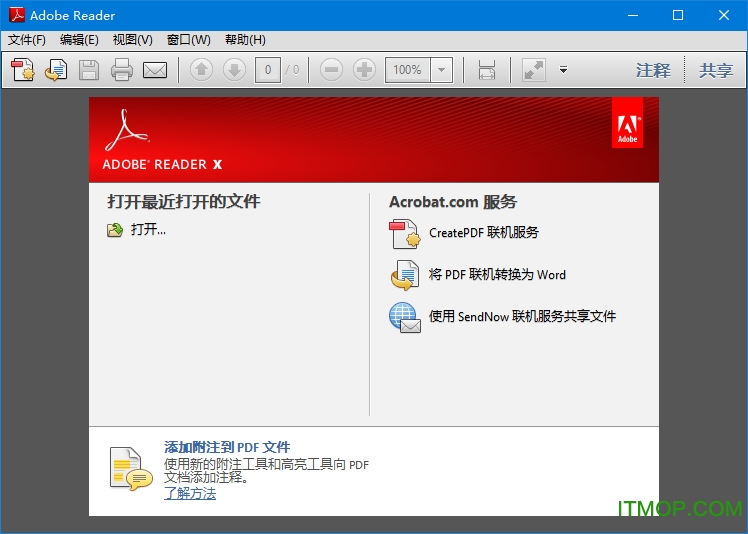Click the 添加附注到 PDF 文件 heading
The width and height of the screenshot is (748, 534).
[x=227, y=447]
